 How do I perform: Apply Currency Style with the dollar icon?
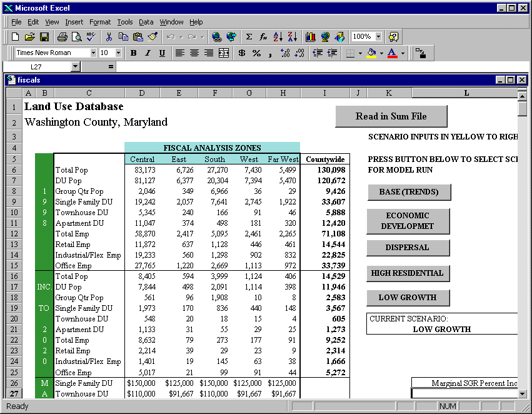[x=242, y=53]
